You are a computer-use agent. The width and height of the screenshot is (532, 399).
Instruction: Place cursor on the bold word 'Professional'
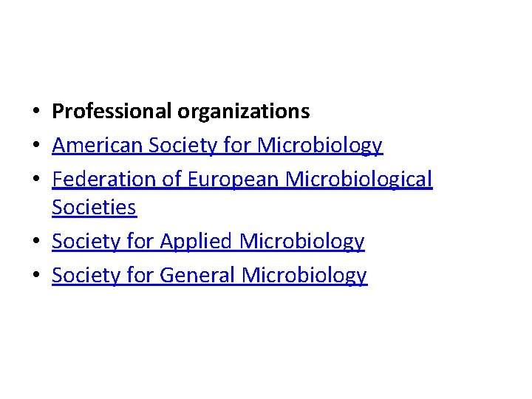tap(112, 111)
